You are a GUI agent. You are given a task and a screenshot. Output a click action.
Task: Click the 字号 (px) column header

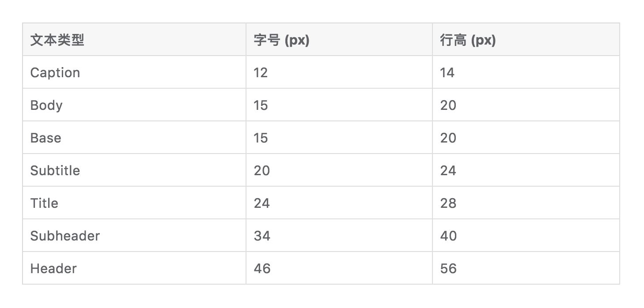[x=281, y=40]
